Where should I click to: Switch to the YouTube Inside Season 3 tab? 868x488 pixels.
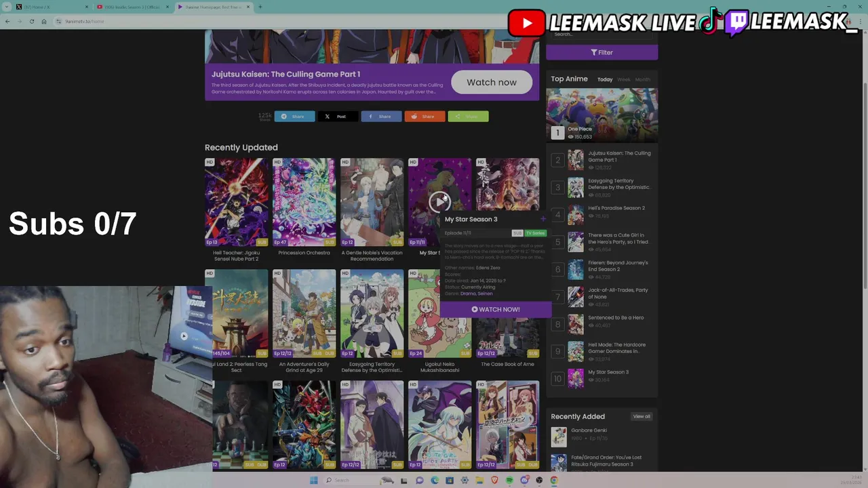(132, 7)
